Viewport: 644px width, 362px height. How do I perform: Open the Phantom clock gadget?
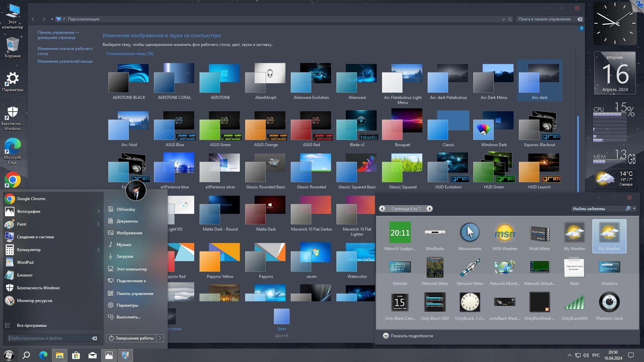pos(609,302)
